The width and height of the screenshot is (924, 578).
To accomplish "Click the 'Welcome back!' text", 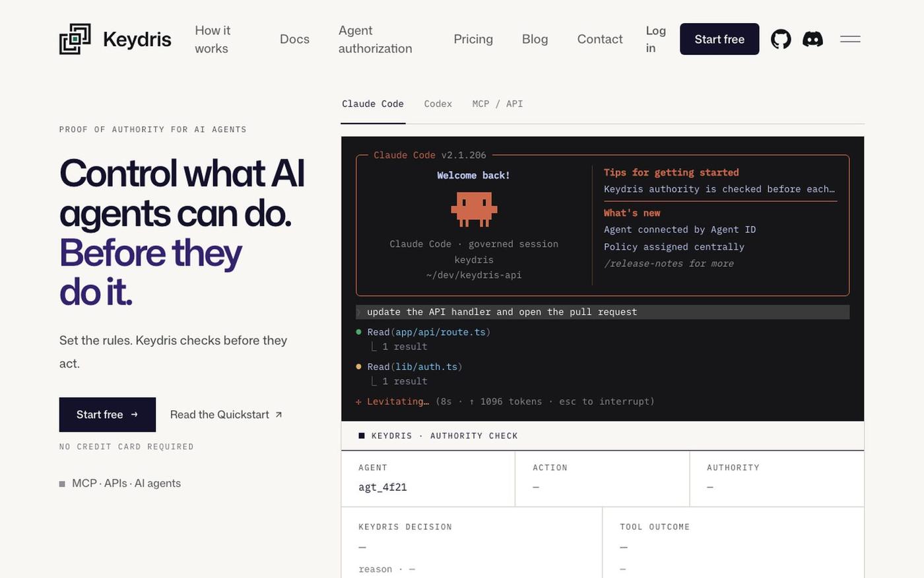I will tap(473, 176).
